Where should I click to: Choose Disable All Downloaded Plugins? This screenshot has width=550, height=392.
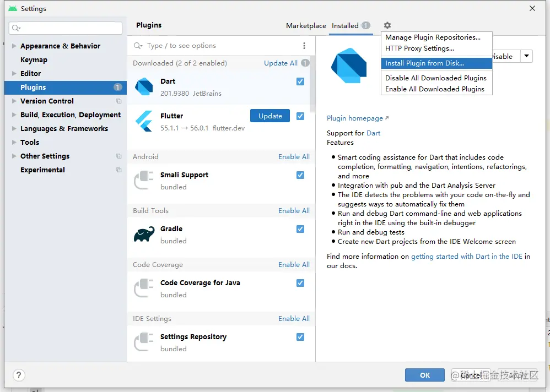coord(436,78)
